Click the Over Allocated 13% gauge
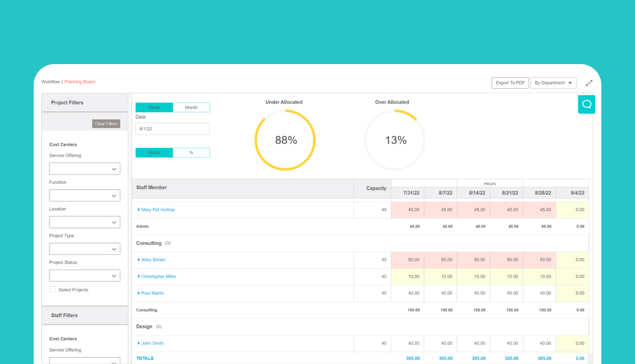 pos(395,140)
